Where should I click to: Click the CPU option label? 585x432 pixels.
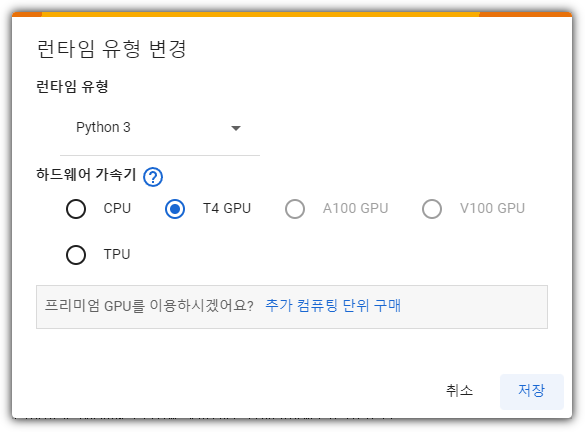coord(117,208)
